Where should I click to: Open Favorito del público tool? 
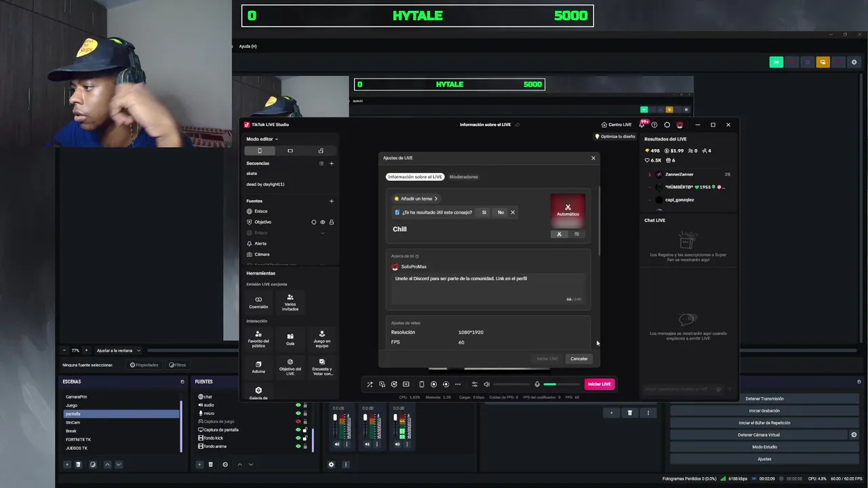(x=258, y=340)
